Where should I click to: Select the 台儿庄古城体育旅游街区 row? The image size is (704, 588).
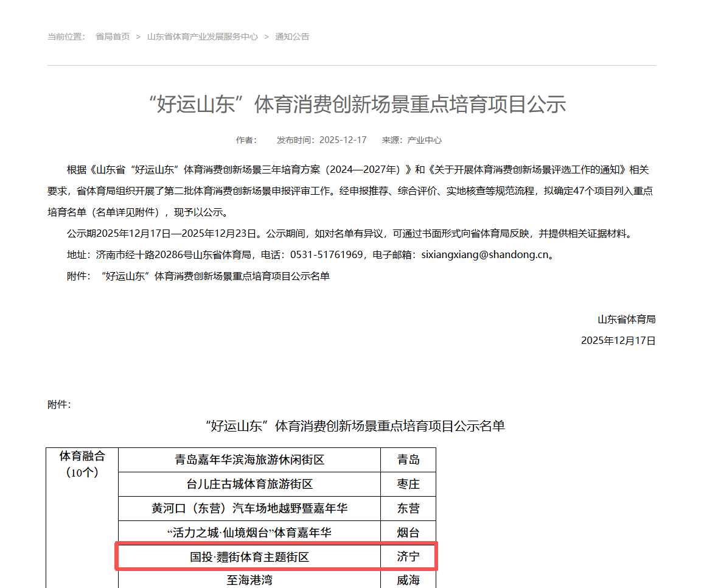coord(249,485)
